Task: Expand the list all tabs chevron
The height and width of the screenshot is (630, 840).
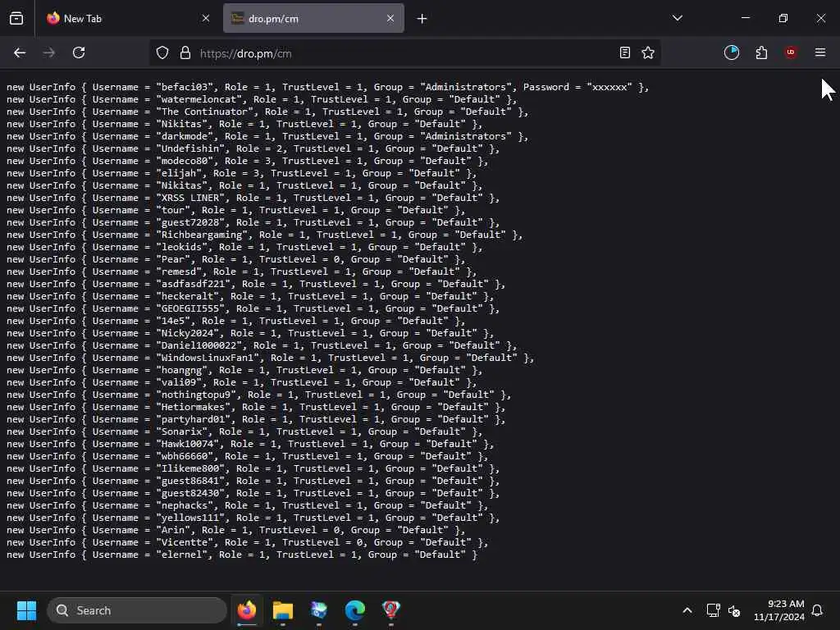Action: click(x=678, y=18)
